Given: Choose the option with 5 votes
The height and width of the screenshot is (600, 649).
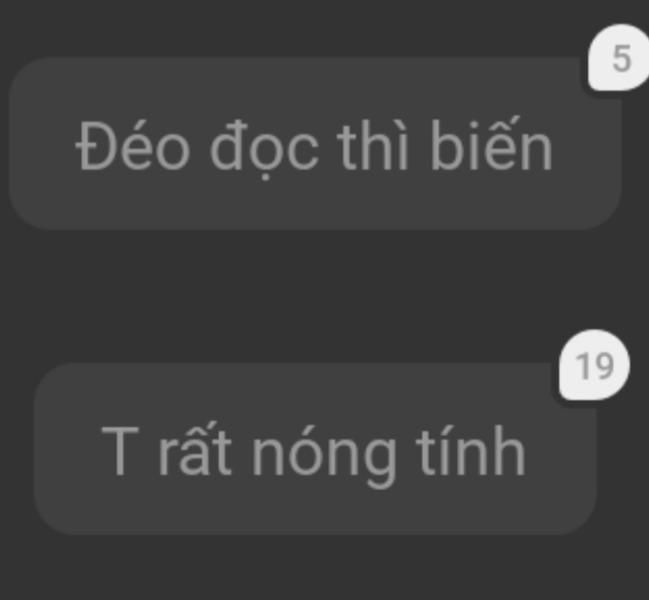Looking at the screenshot, I should pos(315,143).
